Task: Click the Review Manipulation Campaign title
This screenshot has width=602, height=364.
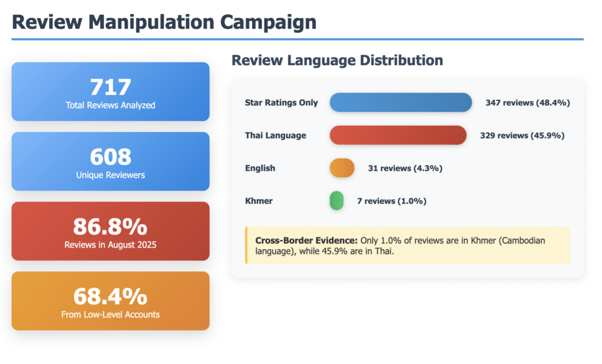Action: click(164, 22)
